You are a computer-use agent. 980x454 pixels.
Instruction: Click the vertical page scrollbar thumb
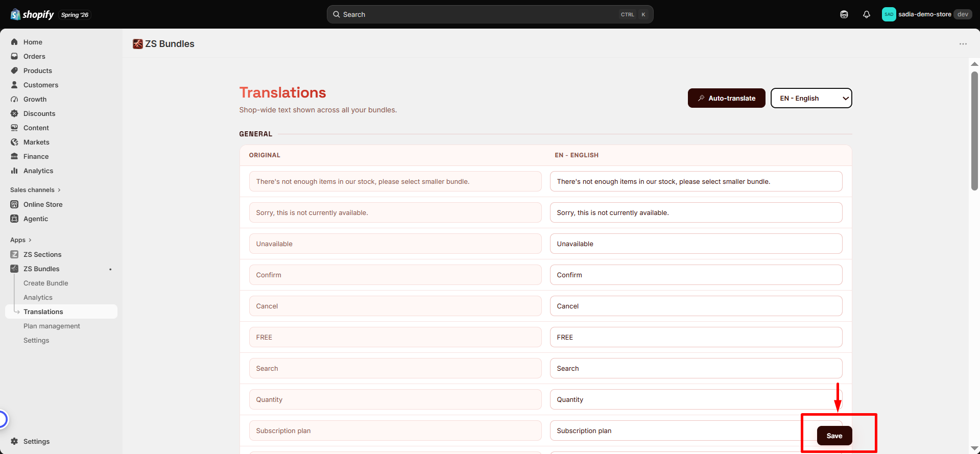click(974, 131)
